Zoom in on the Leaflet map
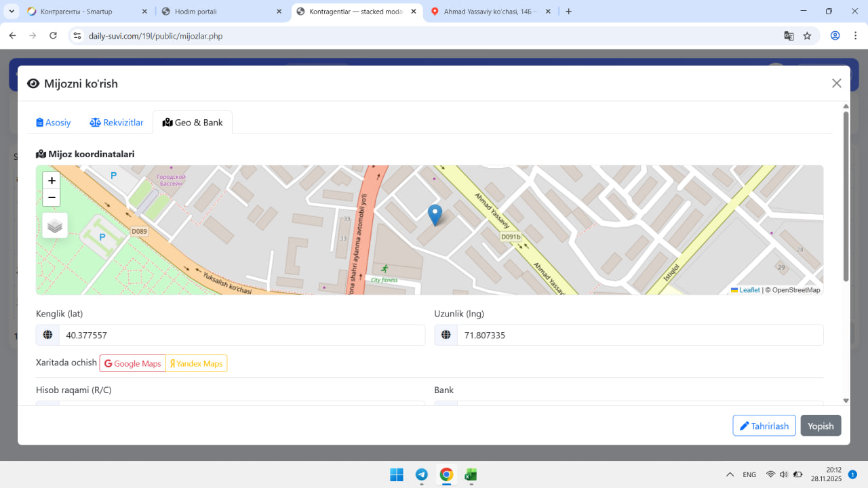This screenshot has width=868, height=488. click(x=52, y=181)
